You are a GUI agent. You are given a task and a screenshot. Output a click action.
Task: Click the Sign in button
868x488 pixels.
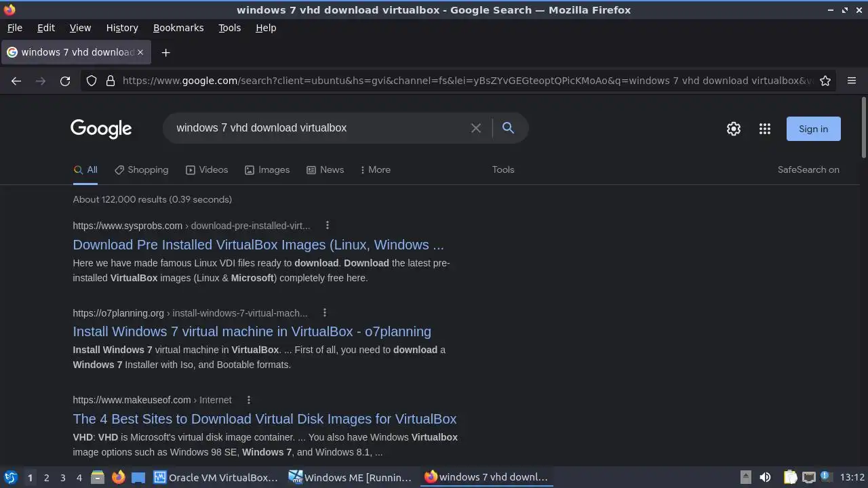[813, 129]
